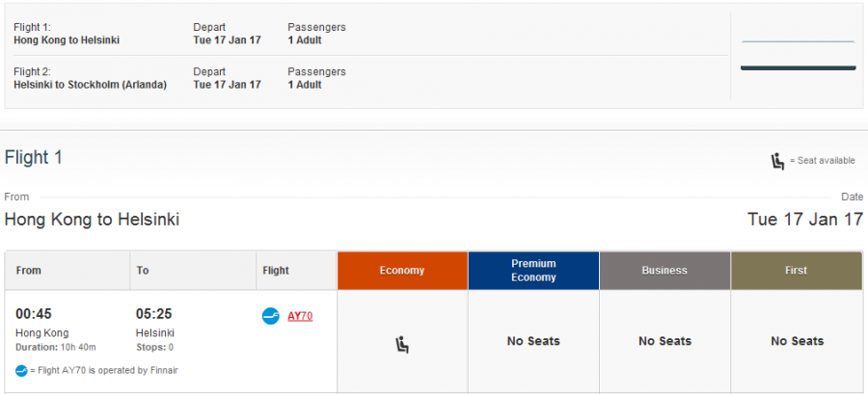Select the First cabin column header
Image resolution: width=868 pixels, height=394 pixels.
[x=797, y=271]
